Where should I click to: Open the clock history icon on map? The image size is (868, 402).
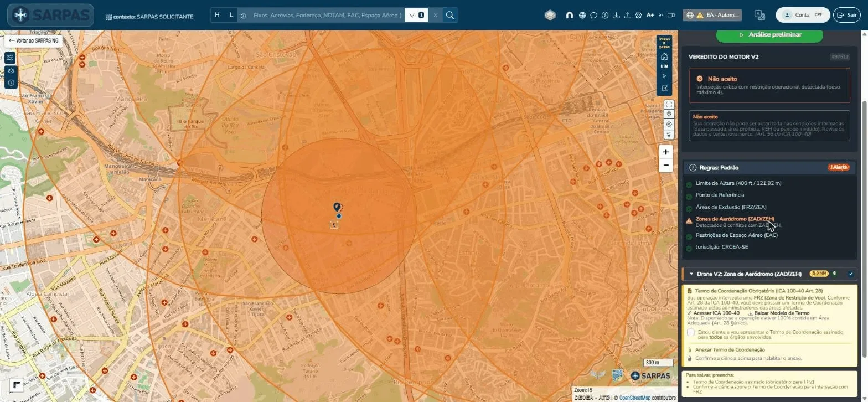pyautogui.click(x=11, y=83)
